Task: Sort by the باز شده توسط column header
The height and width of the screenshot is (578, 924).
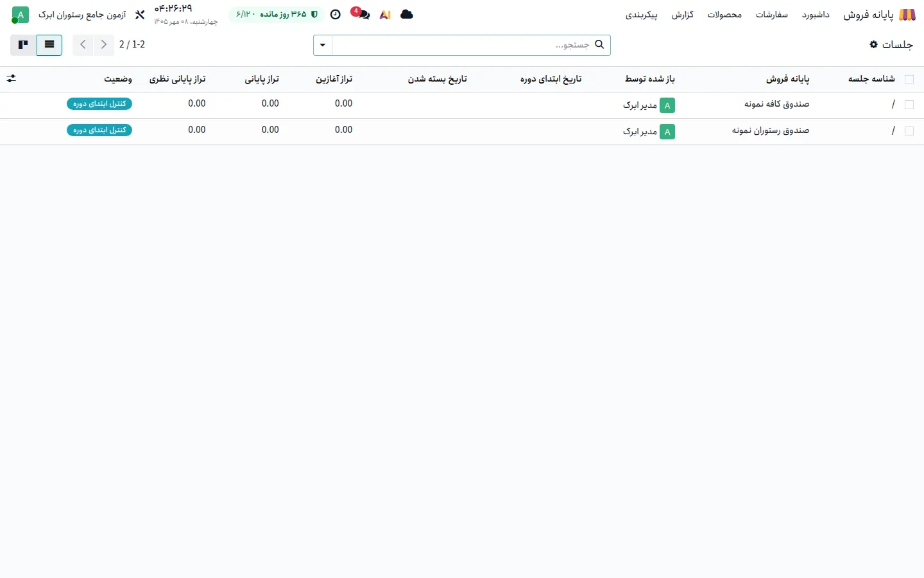Action: (x=650, y=79)
